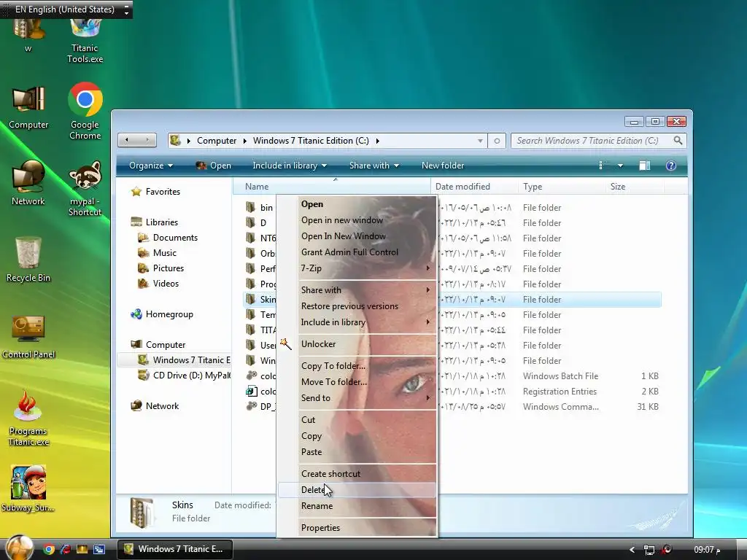Click the Start orb button

coord(19,548)
